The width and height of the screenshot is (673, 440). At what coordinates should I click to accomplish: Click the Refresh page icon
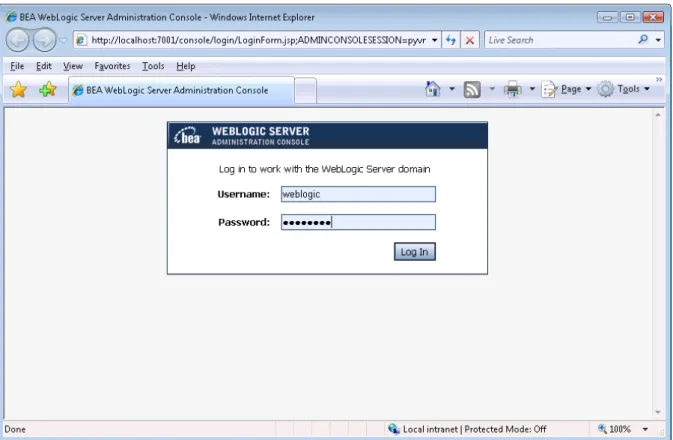[451, 40]
